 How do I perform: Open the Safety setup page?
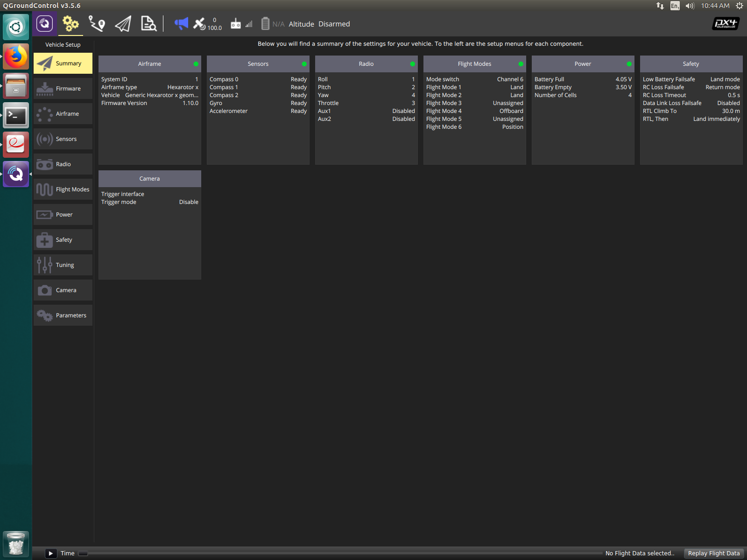click(x=63, y=240)
